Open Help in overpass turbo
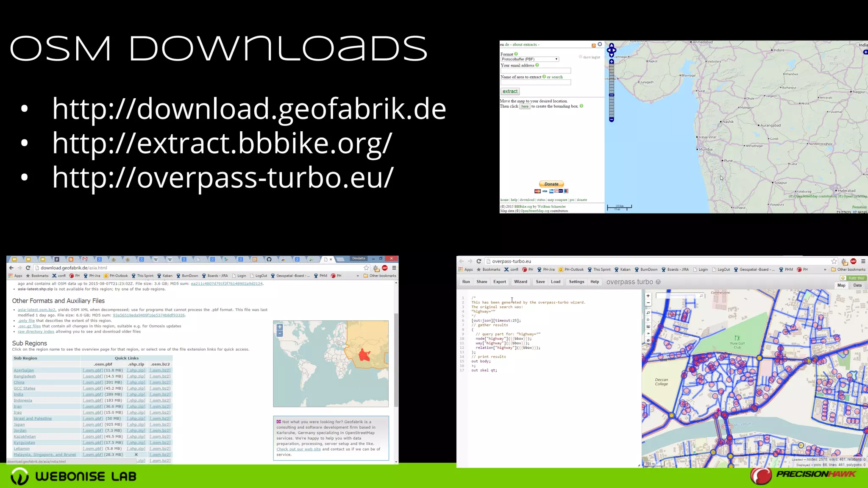The image size is (868, 488). click(x=595, y=282)
